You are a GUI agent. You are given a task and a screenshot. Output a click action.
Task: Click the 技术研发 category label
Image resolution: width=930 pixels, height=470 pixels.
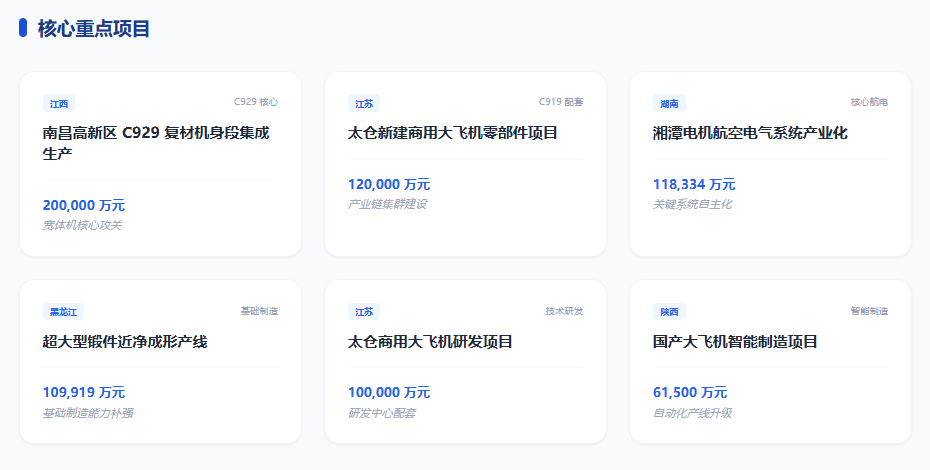564,311
